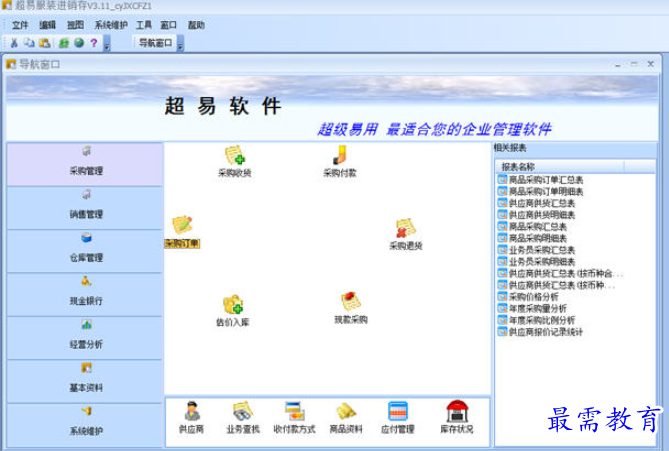The width and height of the screenshot is (669, 451).
Task: Launch the 估价入库 estimated stock-in icon
Action: (233, 311)
